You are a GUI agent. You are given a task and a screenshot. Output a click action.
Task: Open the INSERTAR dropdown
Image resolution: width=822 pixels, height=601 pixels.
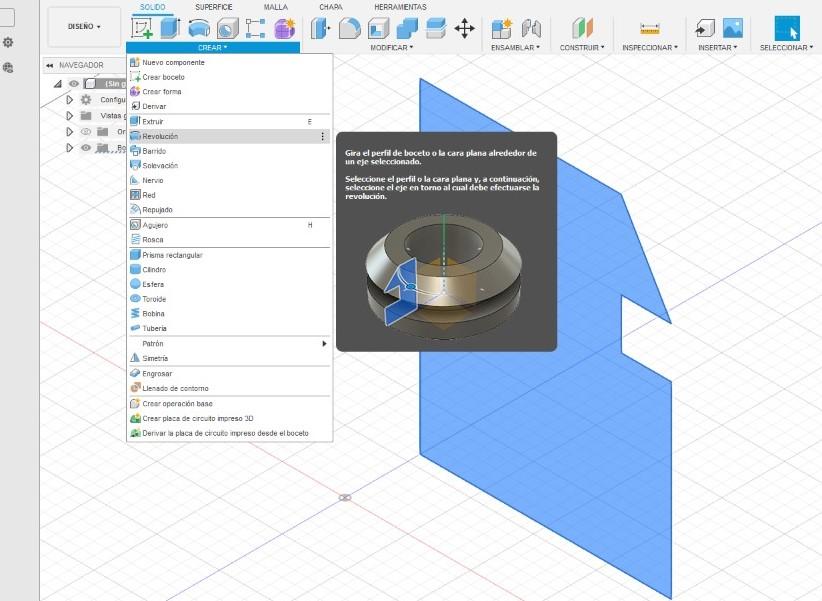point(718,47)
